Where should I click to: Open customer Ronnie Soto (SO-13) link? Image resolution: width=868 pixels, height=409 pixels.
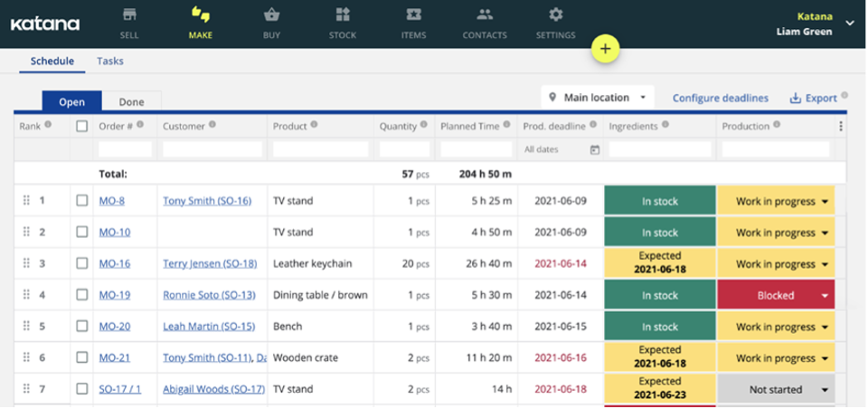coord(209,295)
